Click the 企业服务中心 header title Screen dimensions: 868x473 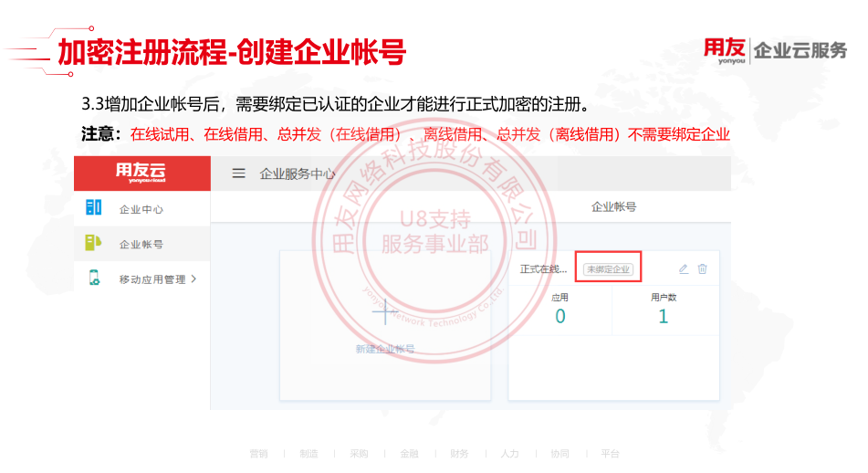(x=298, y=173)
